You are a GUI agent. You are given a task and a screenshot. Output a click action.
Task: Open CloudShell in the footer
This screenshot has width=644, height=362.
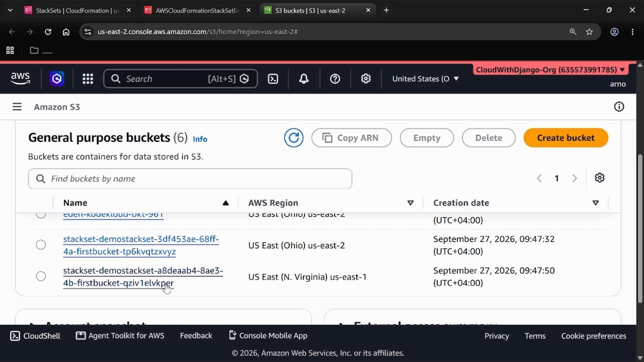35,336
